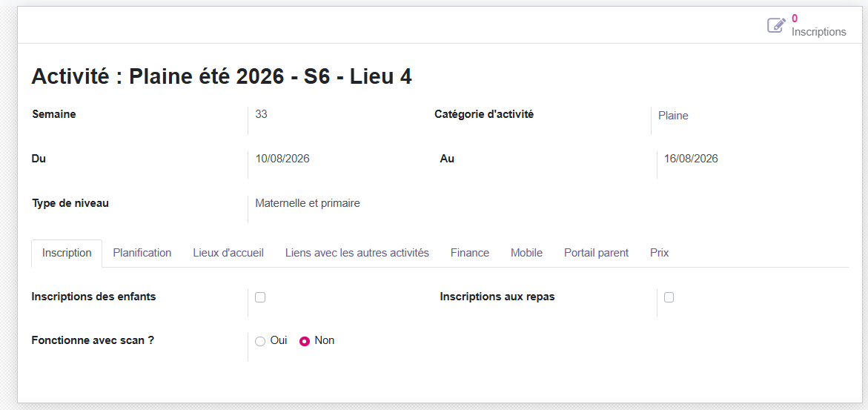Image resolution: width=868 pixels, height=410 pixels.
Task: Toggle the Inscriptions des enfants checkbox
Action: pos(260,297)
